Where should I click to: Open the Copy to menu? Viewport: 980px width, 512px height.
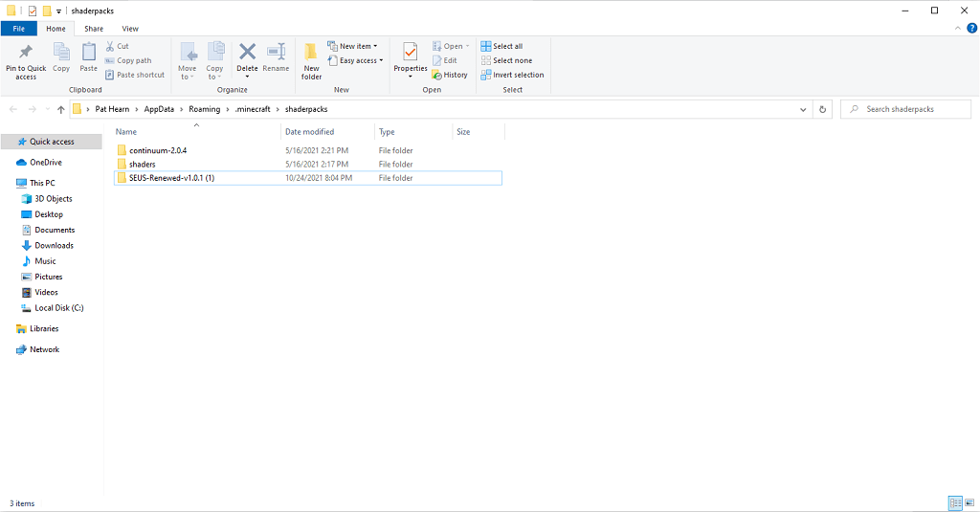(214, 61)
